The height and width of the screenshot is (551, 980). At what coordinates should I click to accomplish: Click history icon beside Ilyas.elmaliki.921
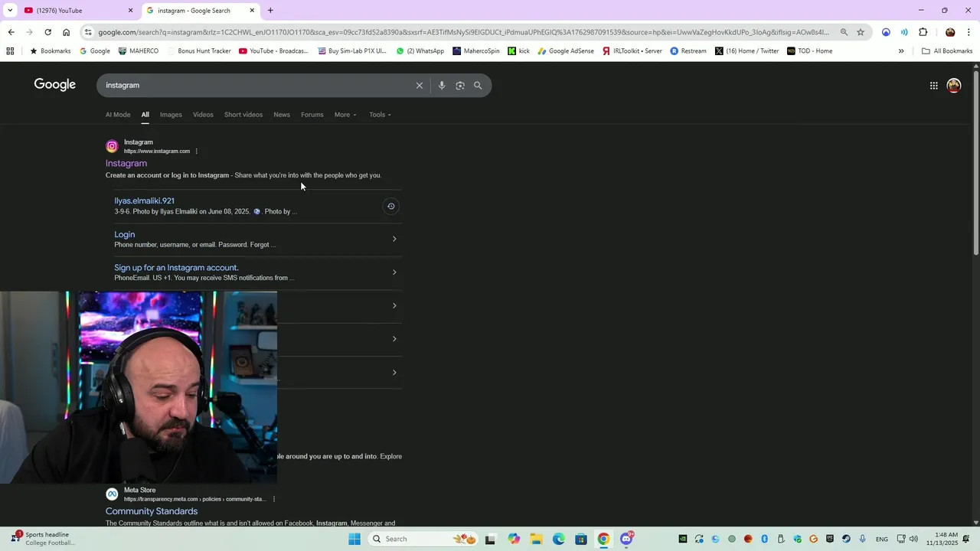click(390, 206)
